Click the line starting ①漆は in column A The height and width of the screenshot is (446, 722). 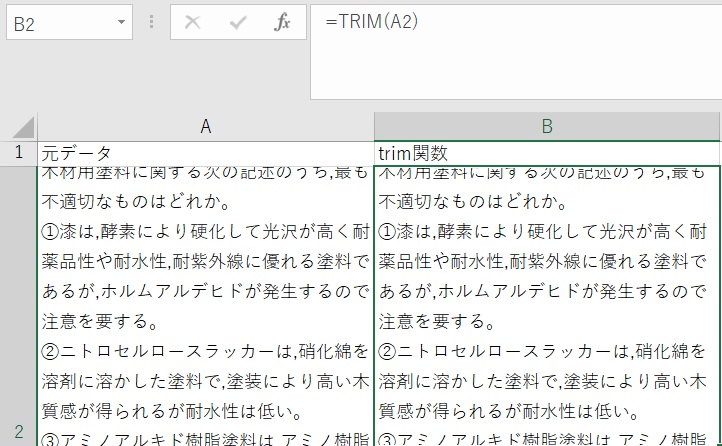coord(205,233)
